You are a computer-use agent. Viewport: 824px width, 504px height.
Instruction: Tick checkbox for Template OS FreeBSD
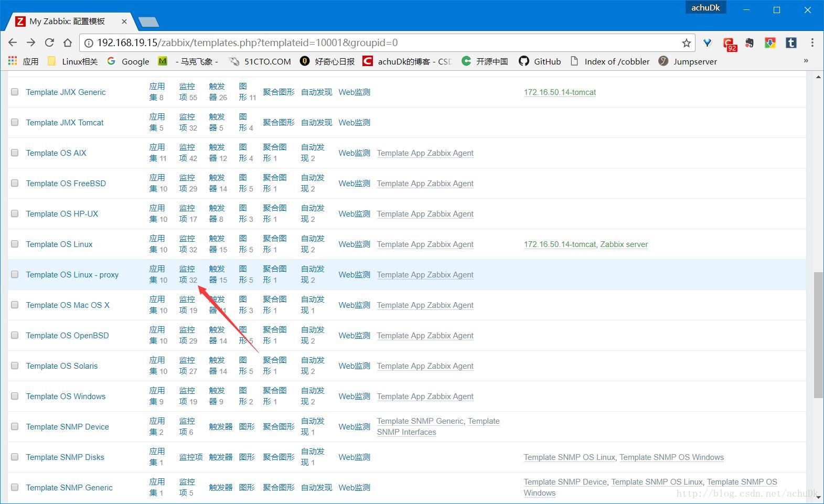click(x=15, y=183)
